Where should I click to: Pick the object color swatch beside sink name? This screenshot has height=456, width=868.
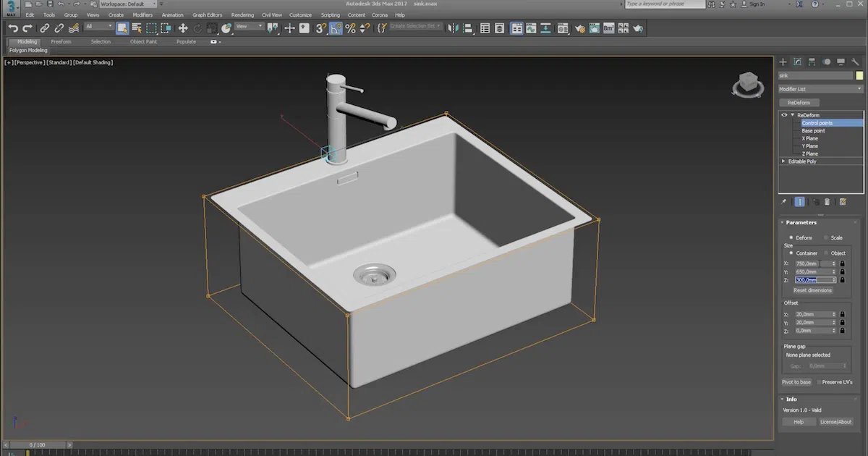pyautogui.click(x=859, y=75)
